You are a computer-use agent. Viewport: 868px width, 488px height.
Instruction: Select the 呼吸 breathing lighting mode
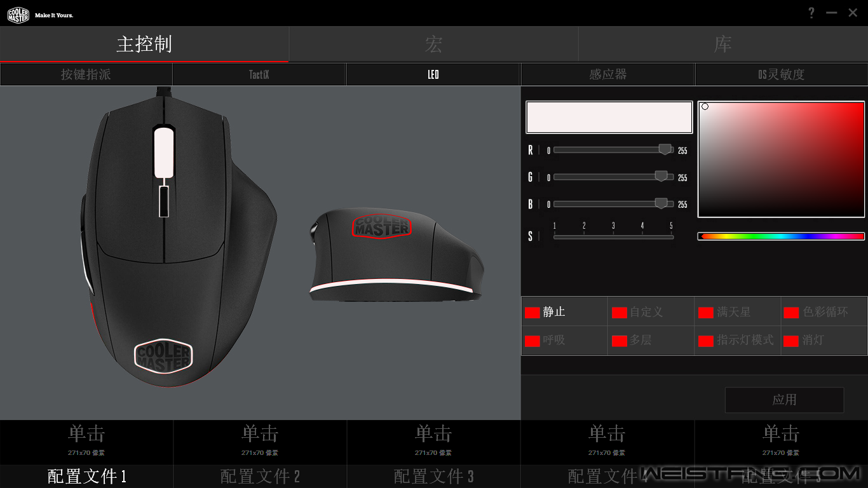564,340
